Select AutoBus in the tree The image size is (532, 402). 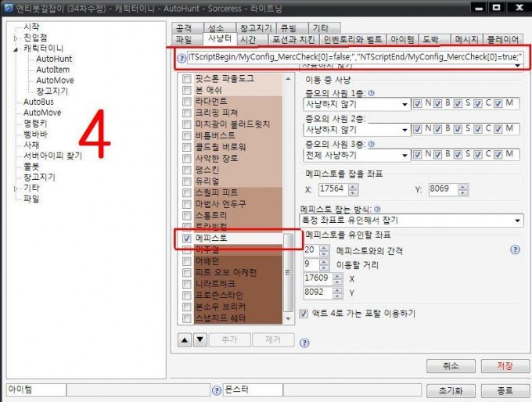[x=38, y=102]
